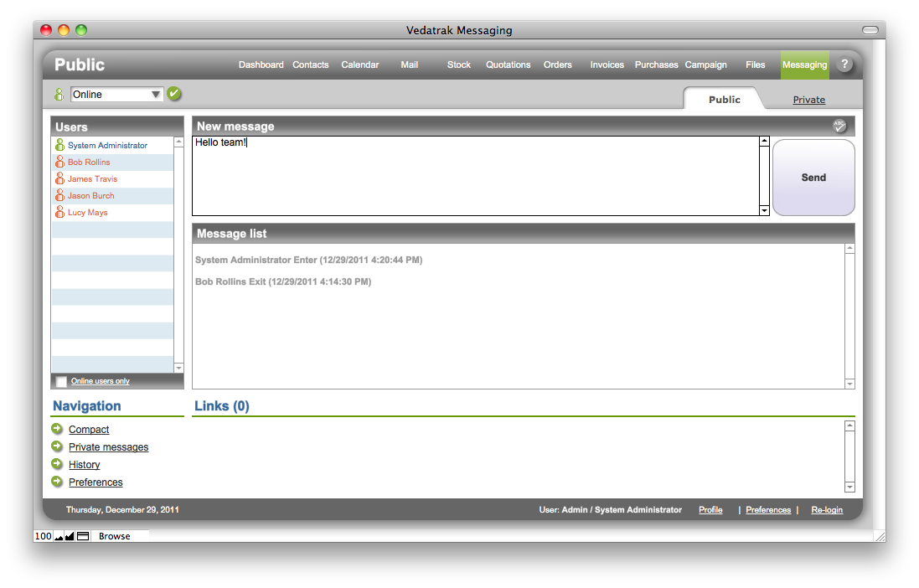Image resolution: width=919 pixels, height=588 pixels.
Task: Open Preferences link in the footer bar
Action: pyautogui.click(x=767, y=509)
